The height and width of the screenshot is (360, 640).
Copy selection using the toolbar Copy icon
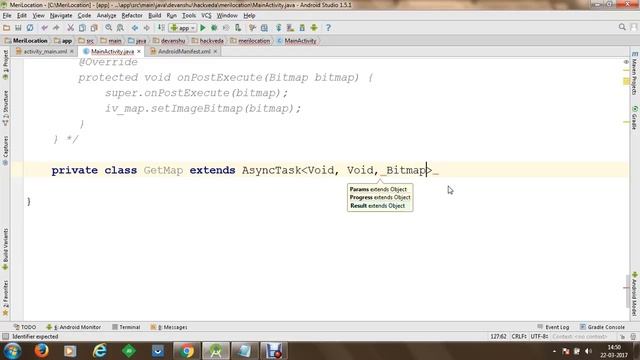(82, 28)
